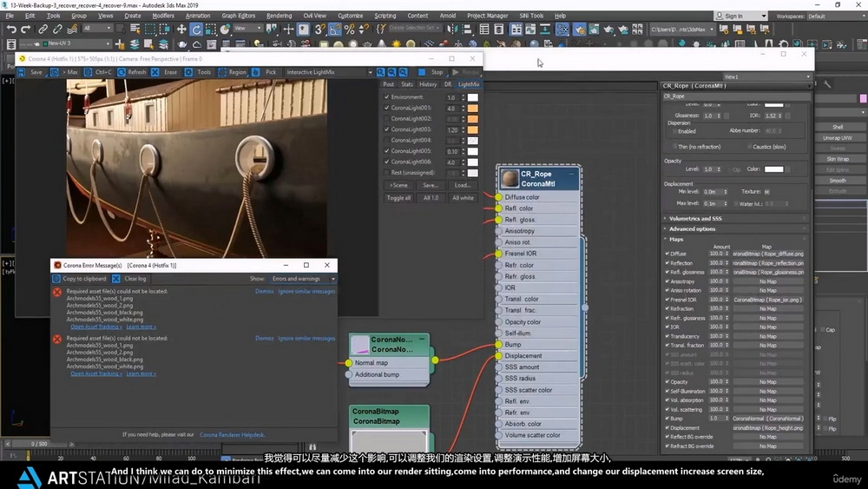Image resolution: width=868 pixels, height=489 pixels.
Task: Click the zoom-out magnifier in Corona window
Action: coord(392,72)
